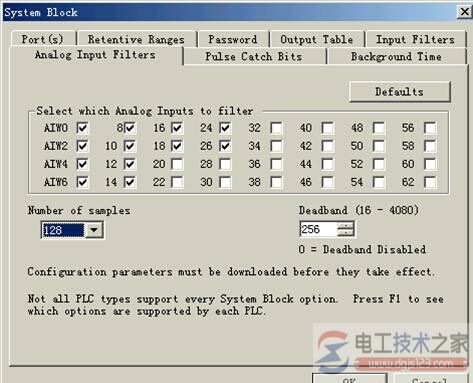Check analog input 36 checkbox
Viewport: 473px width, 383px height.
(x=277, y=164)
